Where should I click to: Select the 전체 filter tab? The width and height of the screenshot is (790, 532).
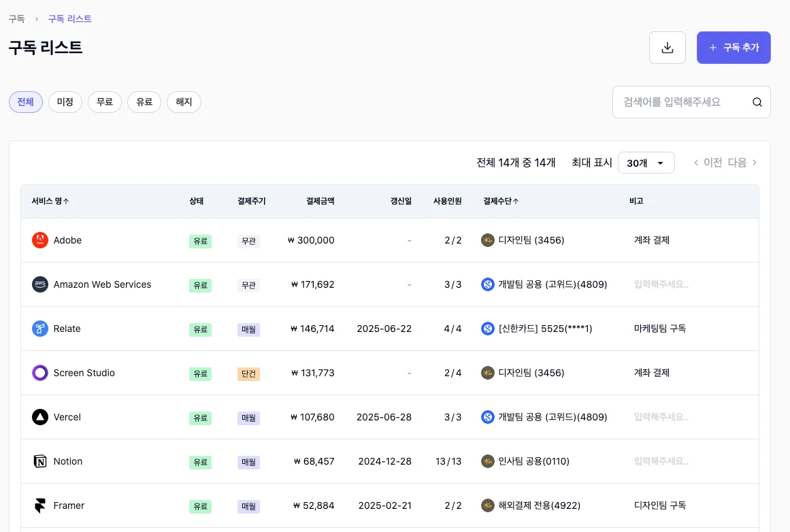point(25,101)
